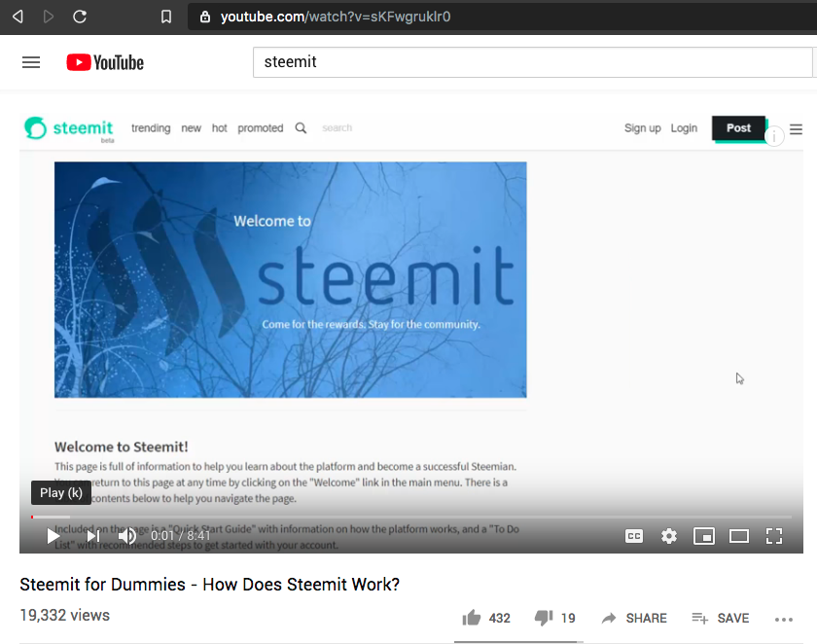The width and height of the screenshot is (817, 644).
Task: Play the video with the play button
Action: point(53,536)
